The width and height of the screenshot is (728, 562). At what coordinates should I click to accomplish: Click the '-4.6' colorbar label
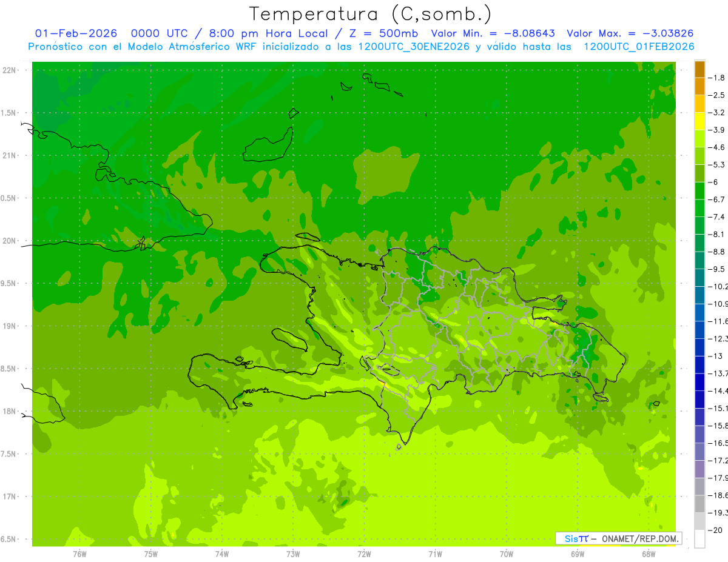pyautogui.click(x=718, y=147)
